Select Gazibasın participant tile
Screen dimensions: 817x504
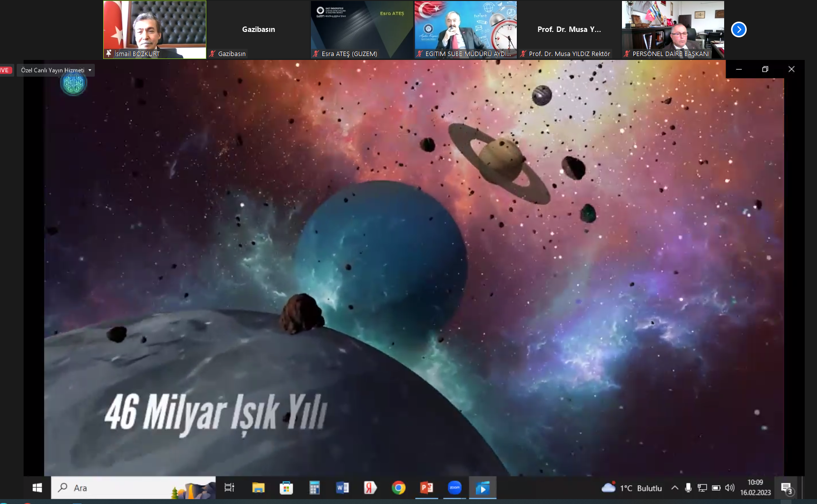258,29
